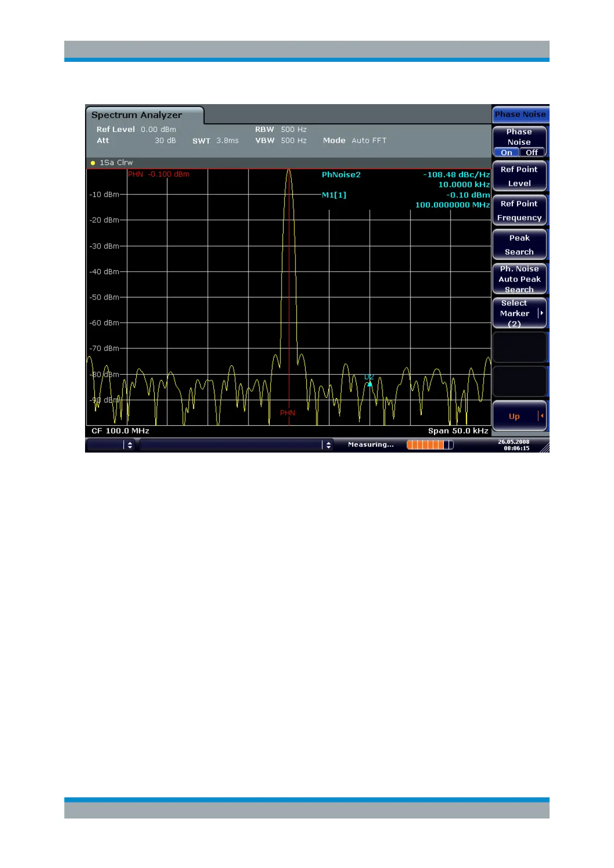The width and height of the screenshot is (614, 868).
Task: Open the left status bar spinner arrows
Action: [129, 445]
